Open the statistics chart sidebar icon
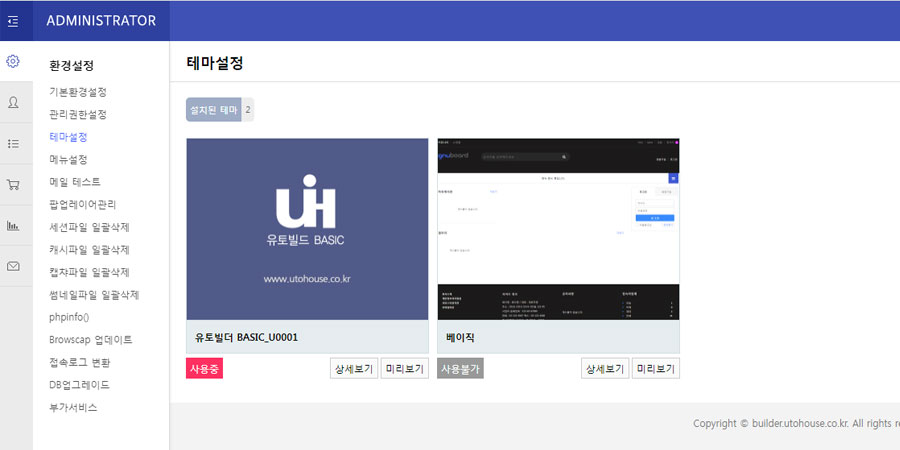This screenshot has width=900, height=450. click(x=13, y=226)
